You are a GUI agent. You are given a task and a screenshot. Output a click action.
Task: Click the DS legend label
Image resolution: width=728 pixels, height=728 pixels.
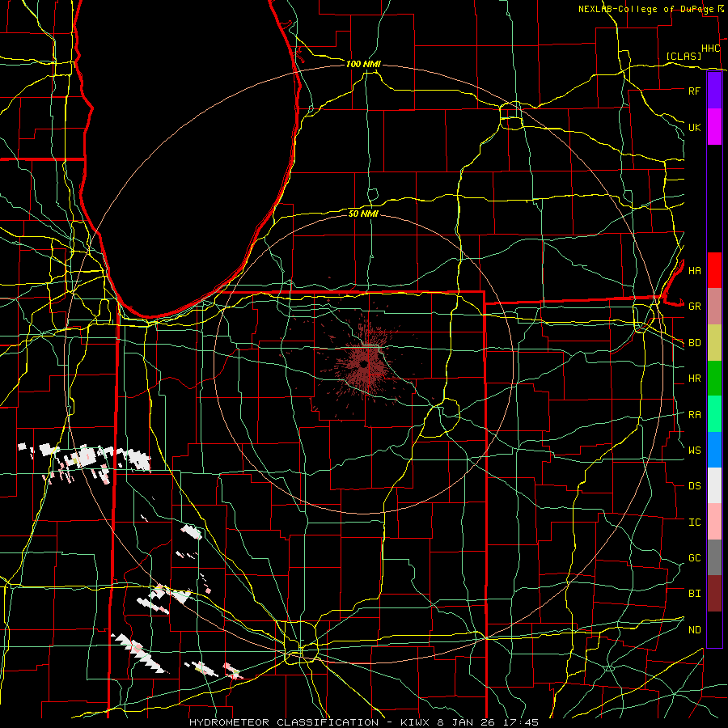[695, 486]
